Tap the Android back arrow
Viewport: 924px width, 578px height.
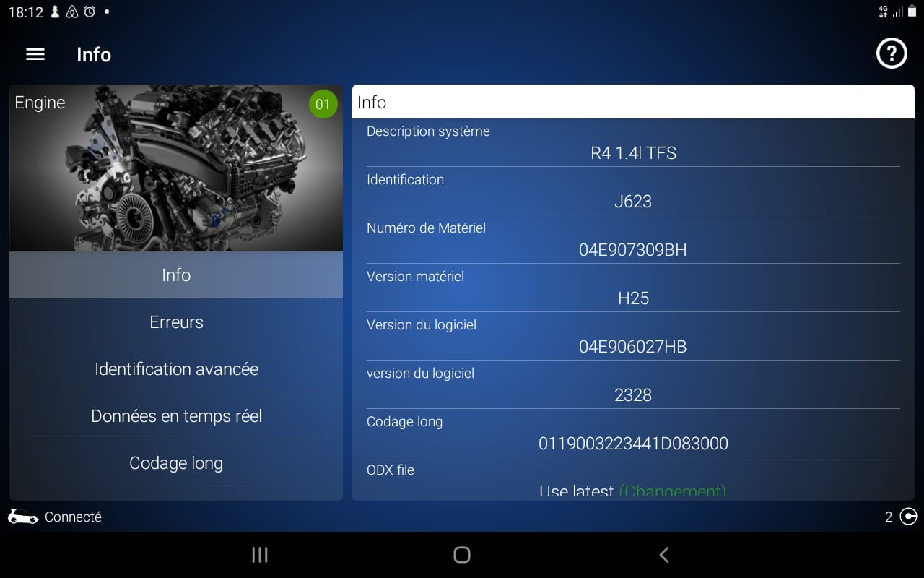pyautogui.click(x=664, y=555)
